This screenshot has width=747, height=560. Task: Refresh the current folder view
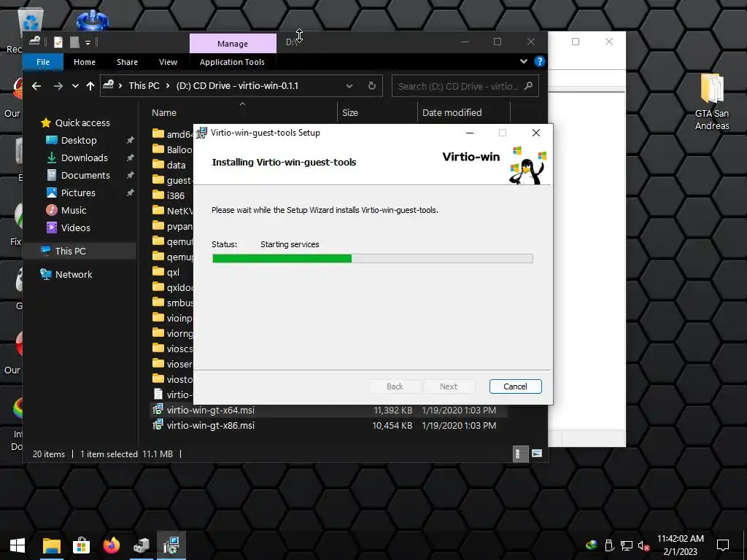click(372, 86)
